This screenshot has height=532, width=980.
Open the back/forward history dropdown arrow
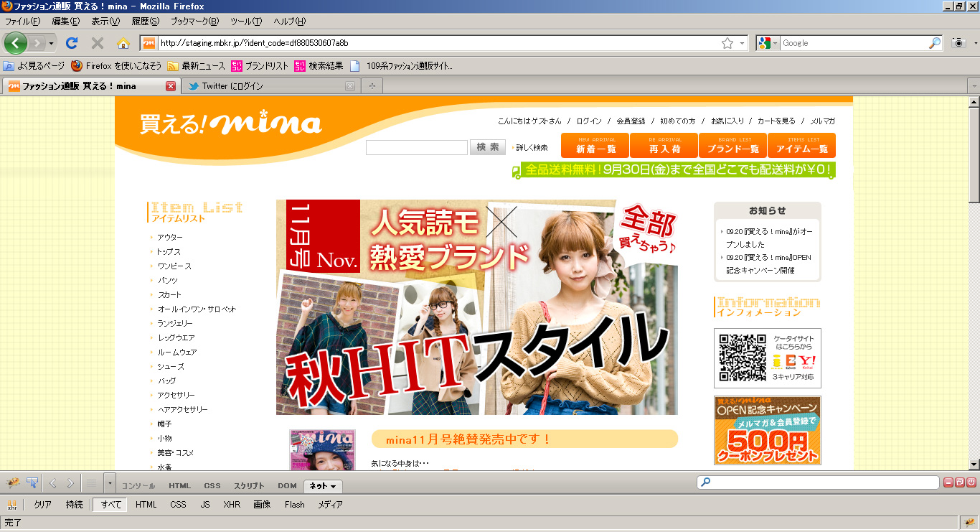[x=51, y=44]
